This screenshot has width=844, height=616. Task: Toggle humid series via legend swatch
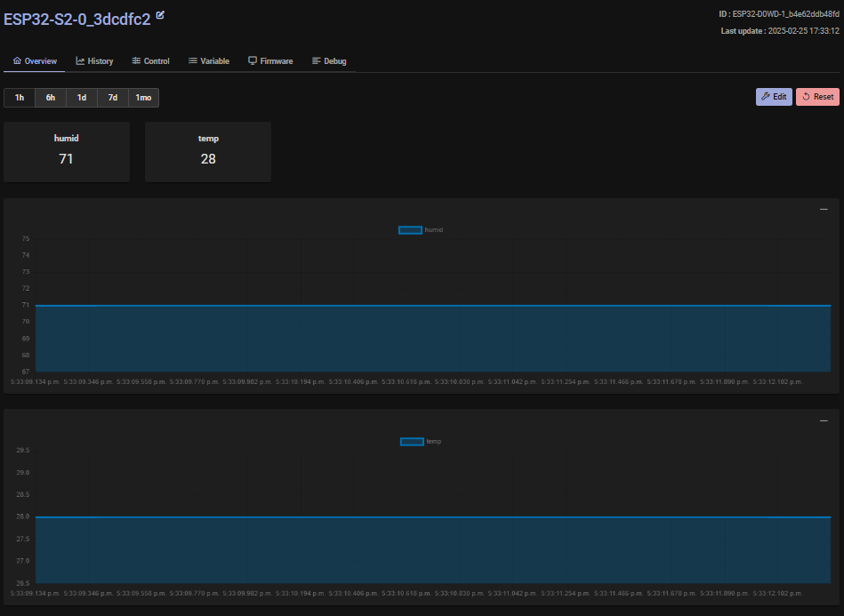[410, 230]
